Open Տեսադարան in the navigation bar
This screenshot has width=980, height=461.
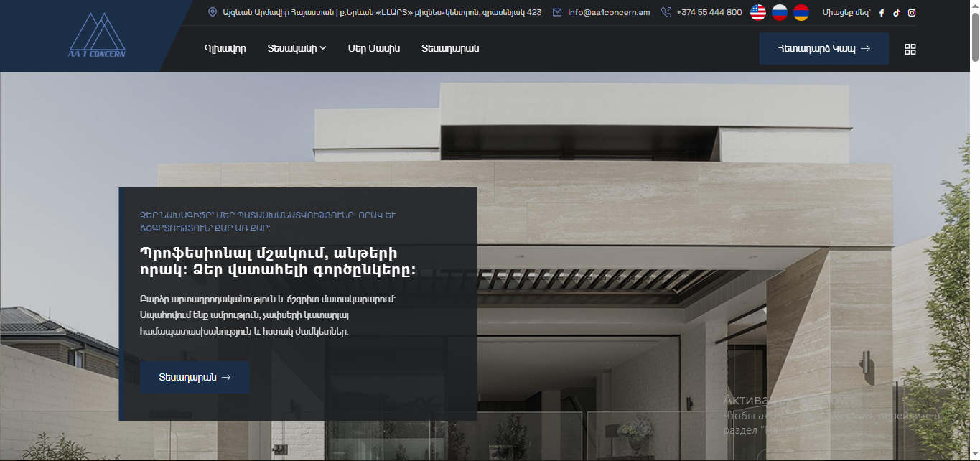point(450,48)
